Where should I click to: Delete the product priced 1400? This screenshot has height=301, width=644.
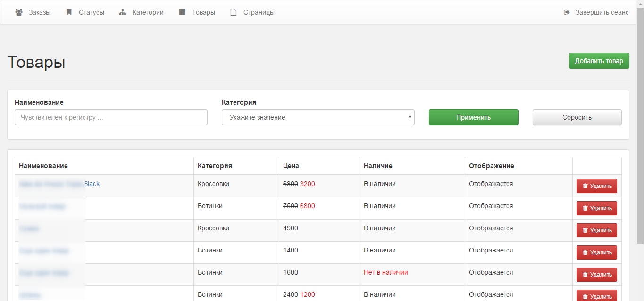[x=596, y=252]
